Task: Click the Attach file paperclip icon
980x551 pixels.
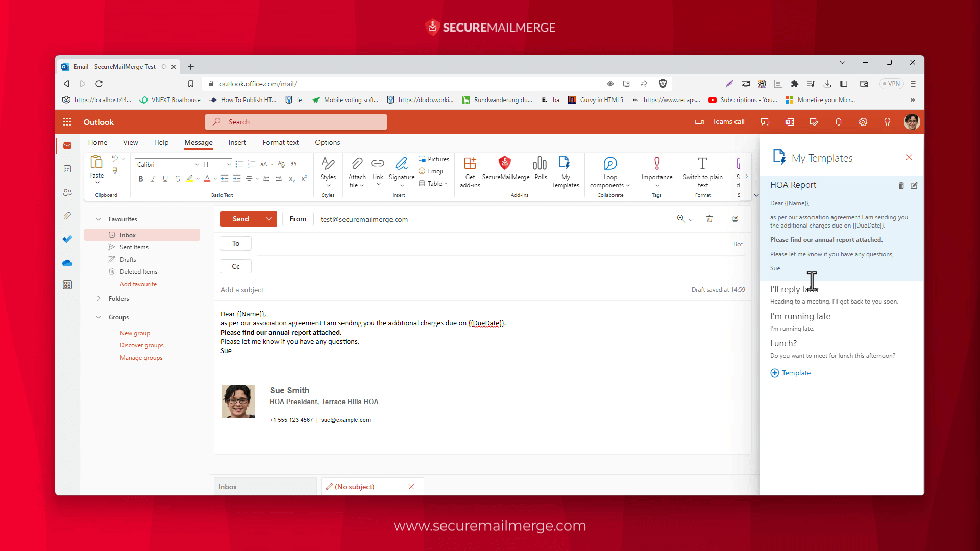Action: tap(357, 164)
